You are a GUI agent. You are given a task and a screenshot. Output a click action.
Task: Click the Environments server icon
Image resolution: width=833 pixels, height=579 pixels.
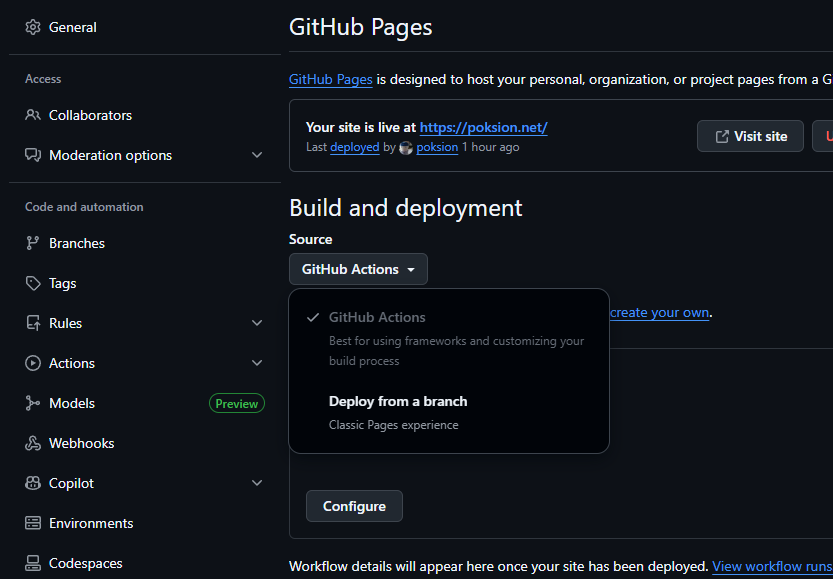click(33, 523)
